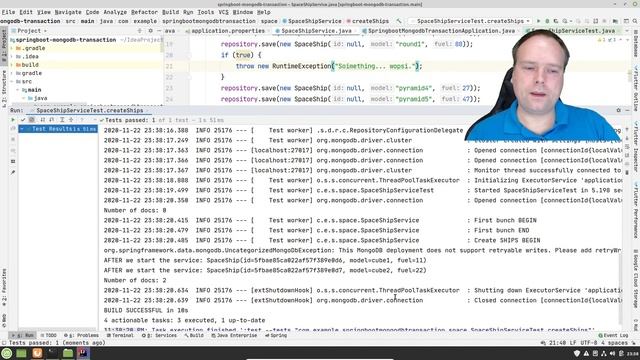Expand all test results icon
Screen dimensions: 640x360
(62, 120)
